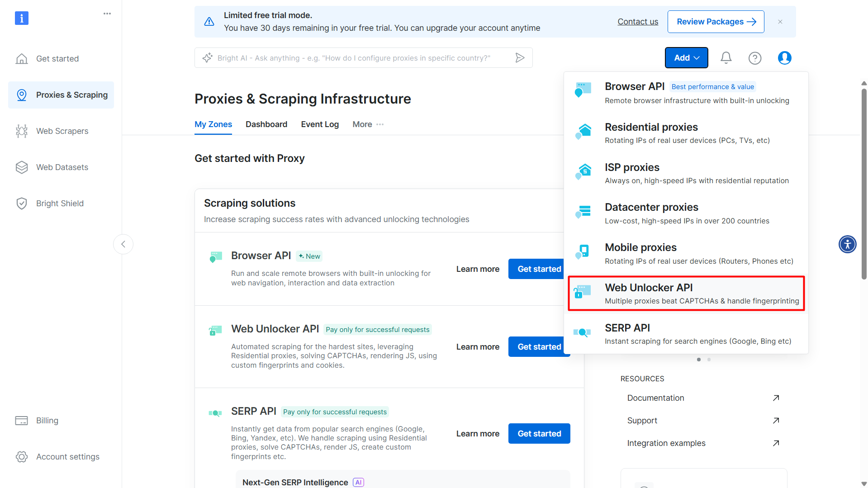Open Account settings

(x=68, y=456)
